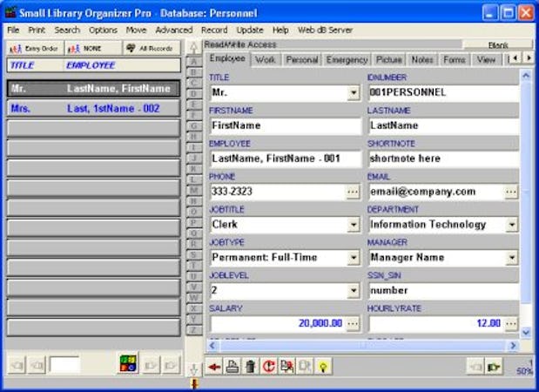This screenshot has width=539, height=392.
Task: Click the ellipsis button beside PHONE
Action: tap(353, 192)
